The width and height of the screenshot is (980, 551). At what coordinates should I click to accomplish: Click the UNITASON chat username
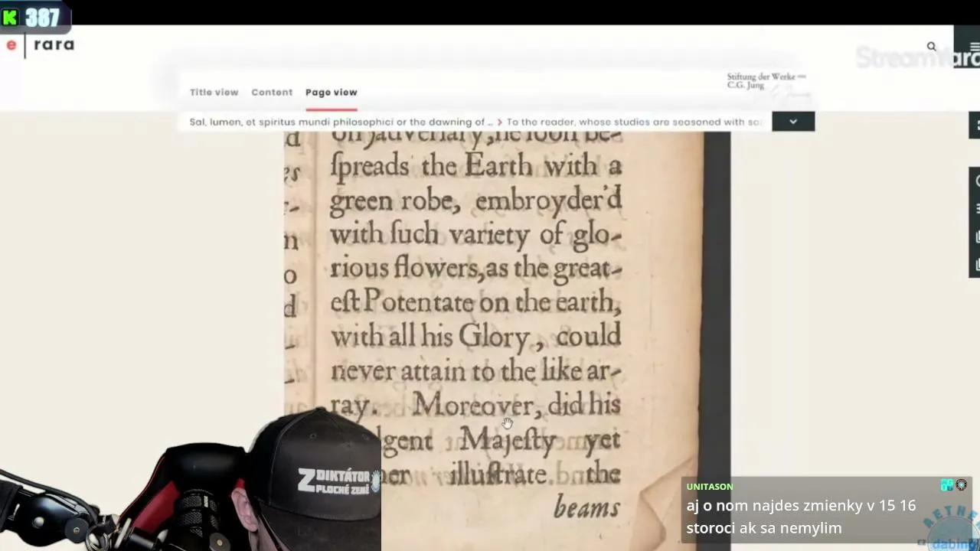[710, 487]
